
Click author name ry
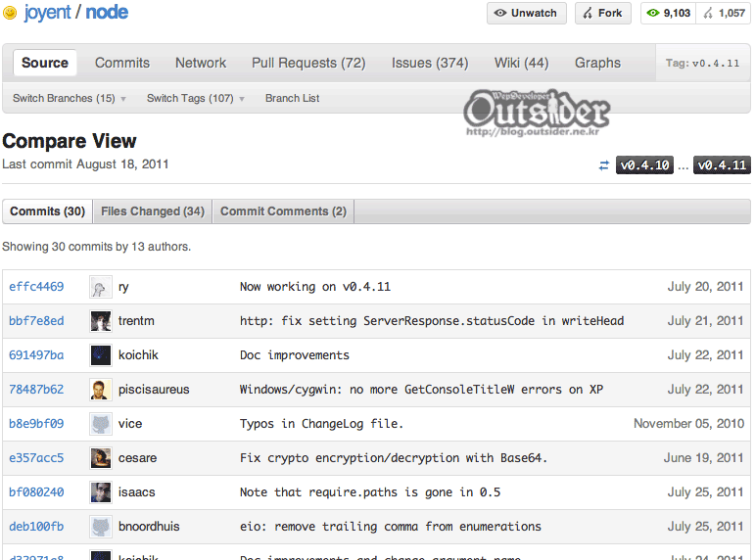click(123, 288)
